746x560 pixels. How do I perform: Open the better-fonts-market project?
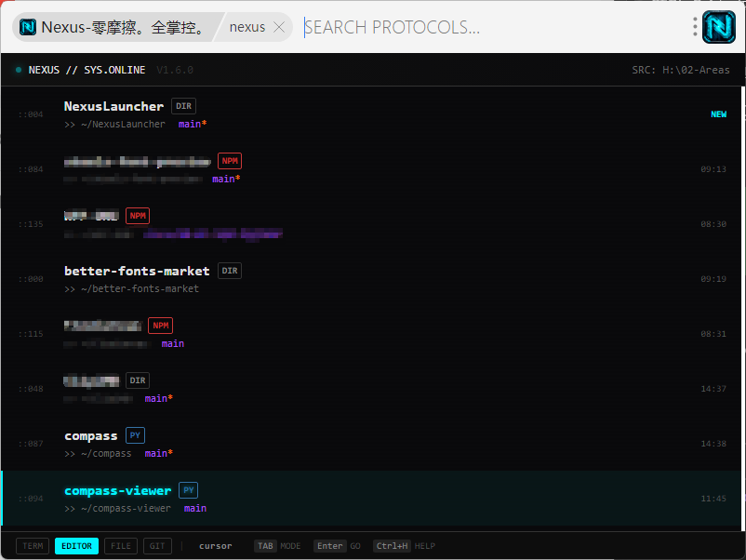(x=137, y=271)
